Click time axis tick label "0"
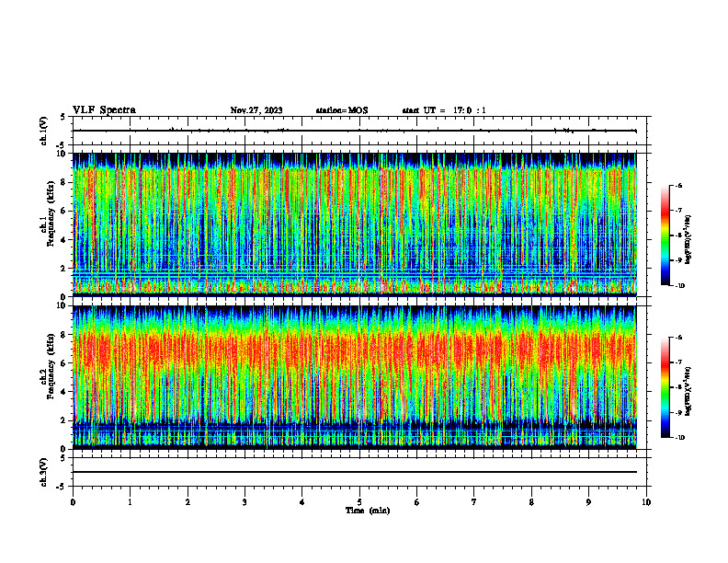Screen dimensions: 728x563 73,502
